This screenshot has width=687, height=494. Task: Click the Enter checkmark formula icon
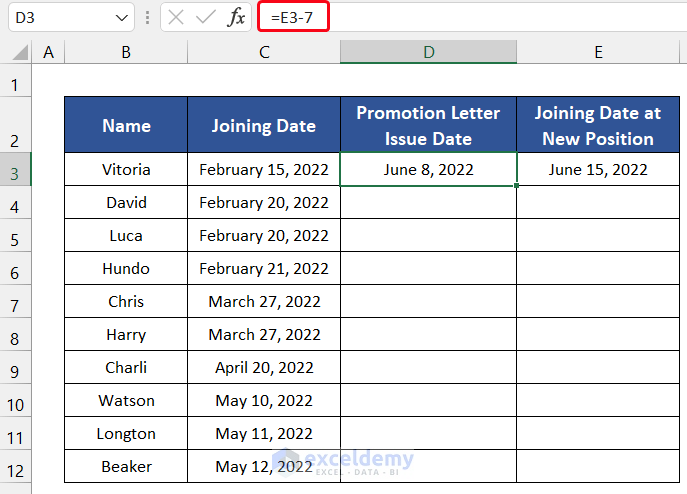[x=206, y=17]
